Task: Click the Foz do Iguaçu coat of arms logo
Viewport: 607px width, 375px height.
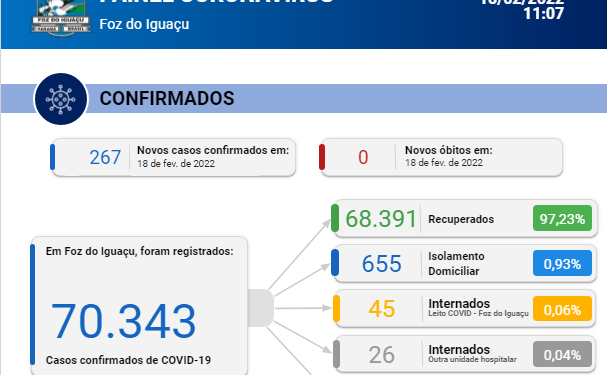Action: coord(61,19)
